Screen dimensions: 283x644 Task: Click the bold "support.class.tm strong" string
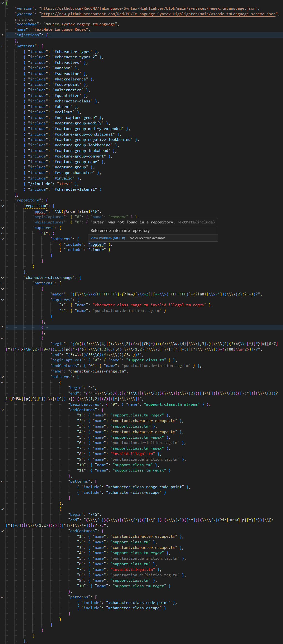172,404
